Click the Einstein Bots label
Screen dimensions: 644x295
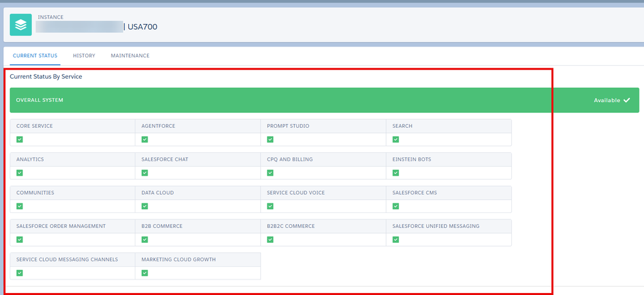[411, 159]
